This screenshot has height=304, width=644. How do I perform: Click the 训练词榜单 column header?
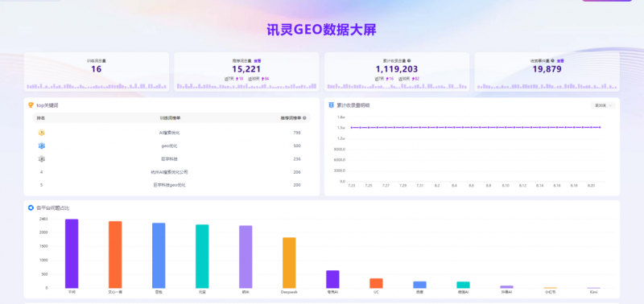170,118
